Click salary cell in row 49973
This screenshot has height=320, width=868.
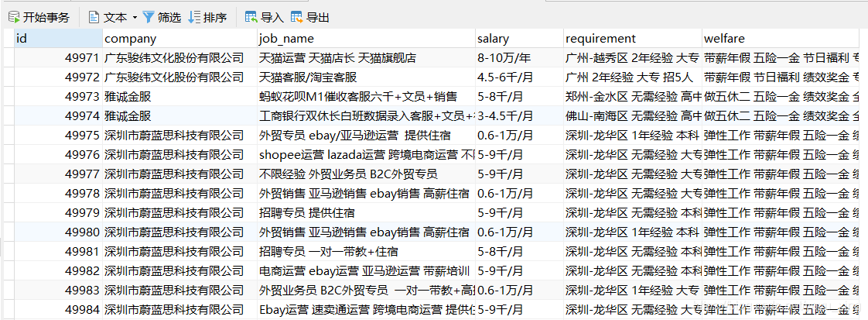coord(520,97)
